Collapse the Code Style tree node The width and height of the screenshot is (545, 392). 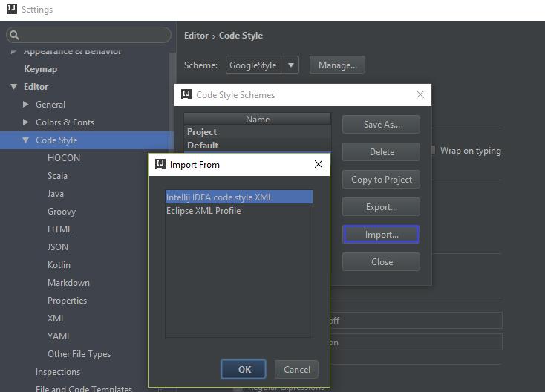point(26,140)
